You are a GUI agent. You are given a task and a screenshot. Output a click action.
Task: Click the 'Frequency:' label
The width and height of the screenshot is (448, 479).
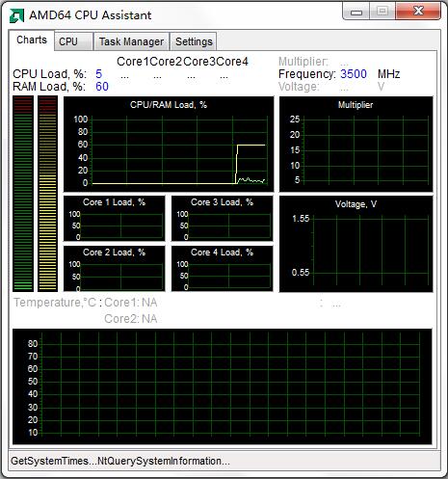point(307,74)
